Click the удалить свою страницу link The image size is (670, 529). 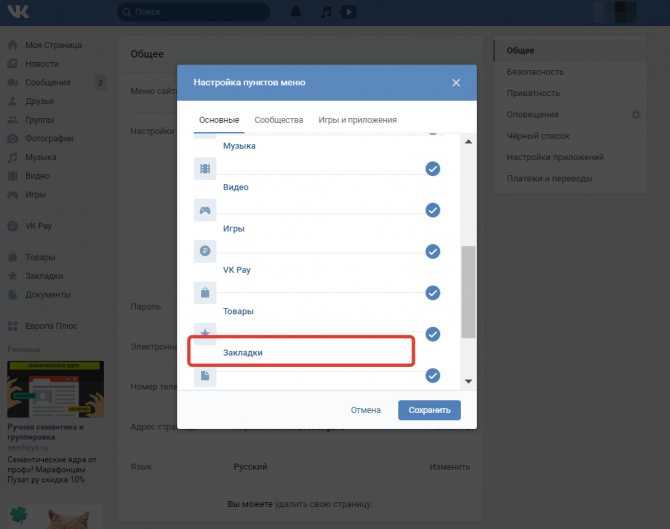point(323,504)
